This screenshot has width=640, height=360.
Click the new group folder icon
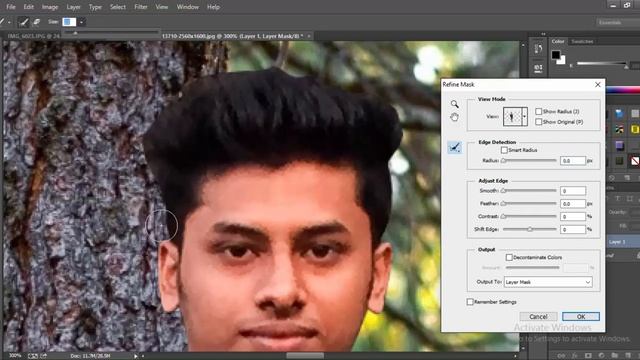tap(615, 356)
